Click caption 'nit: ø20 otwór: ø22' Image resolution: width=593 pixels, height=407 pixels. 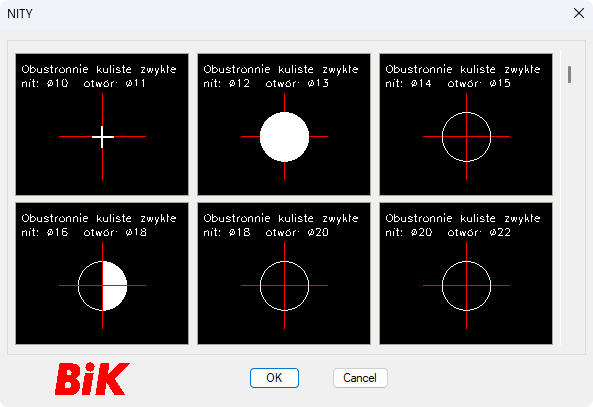448,232
